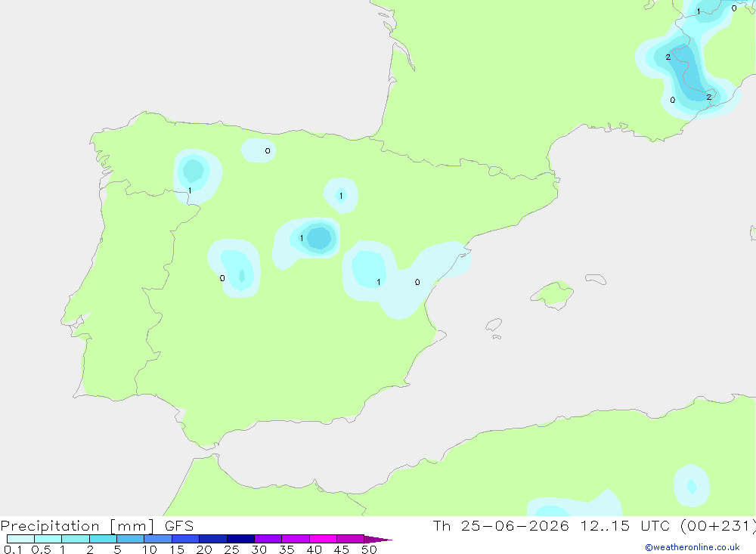Viewport: 756px width, 554px height.
Task: Select the 20–25 mm legend swatch
Action: coord(213,539)
